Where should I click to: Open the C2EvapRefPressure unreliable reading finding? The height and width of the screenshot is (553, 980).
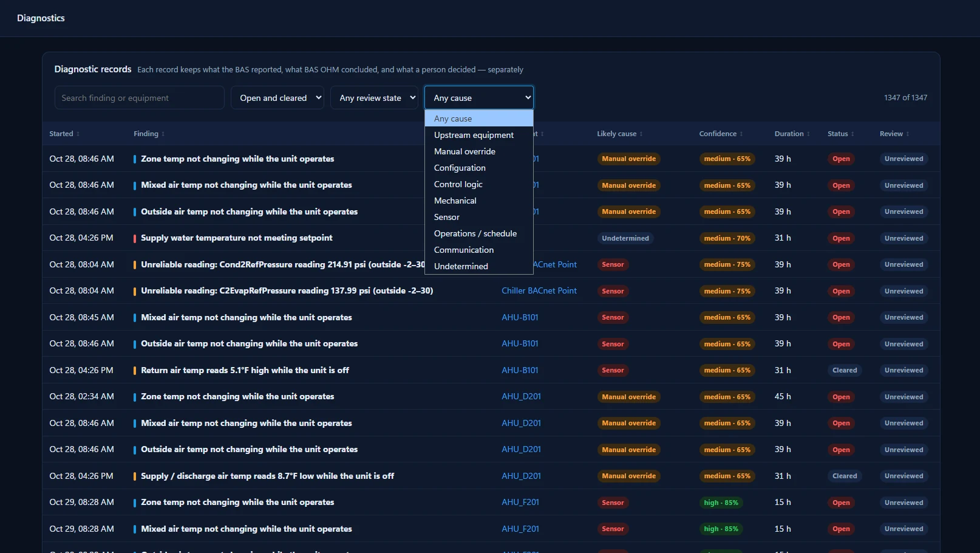click(287, 291)
